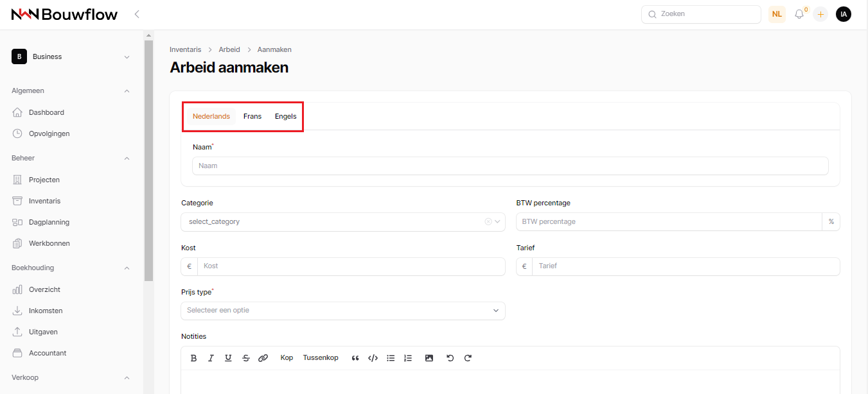Switch to the Frans language tab
The width and height of the screenshot is (868, 394).
pyautogui.click(x=252, y=116)
